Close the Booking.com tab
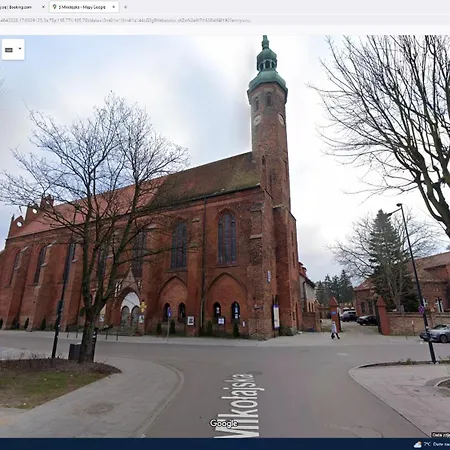 tap(43, 7)
